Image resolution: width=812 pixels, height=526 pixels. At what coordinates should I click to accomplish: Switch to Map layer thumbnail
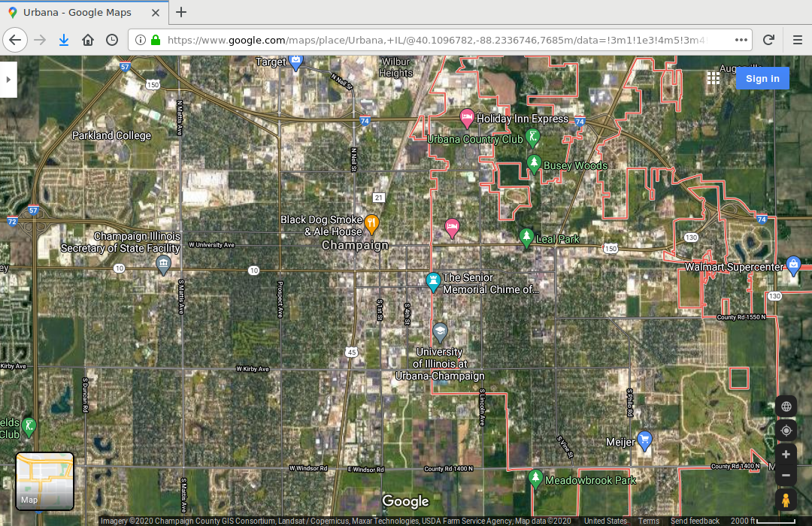45,481
